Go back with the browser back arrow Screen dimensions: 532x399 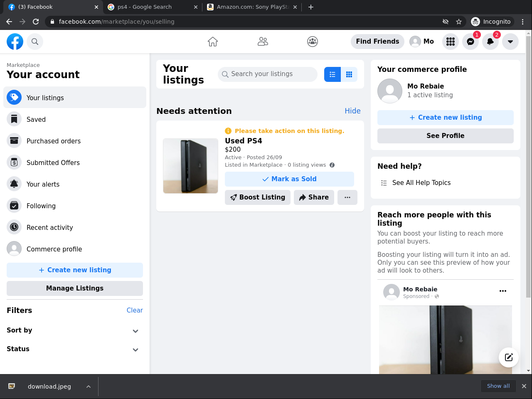point(9,22)
